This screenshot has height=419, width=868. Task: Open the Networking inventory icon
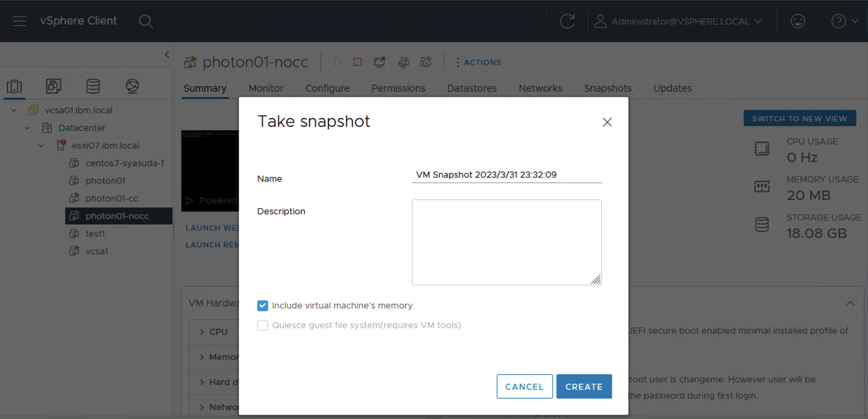click(x=132, y=86)
